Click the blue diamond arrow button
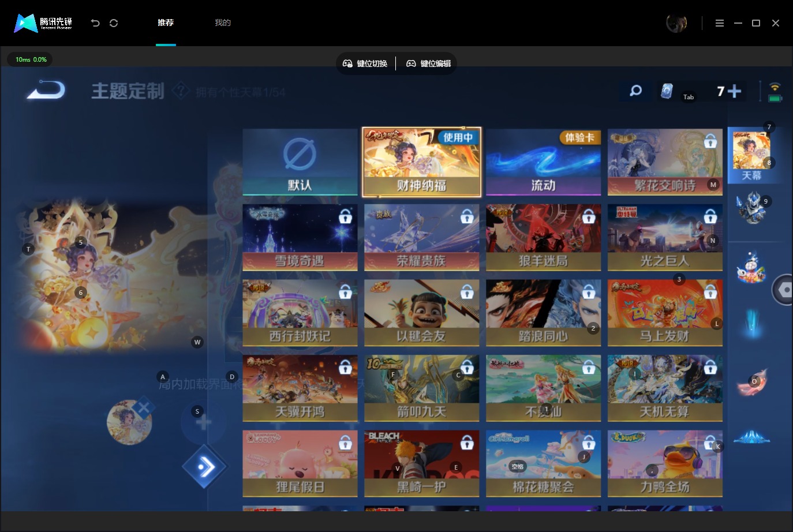The image size is (793, 532). pyautogui.click(x=204, y=466)
